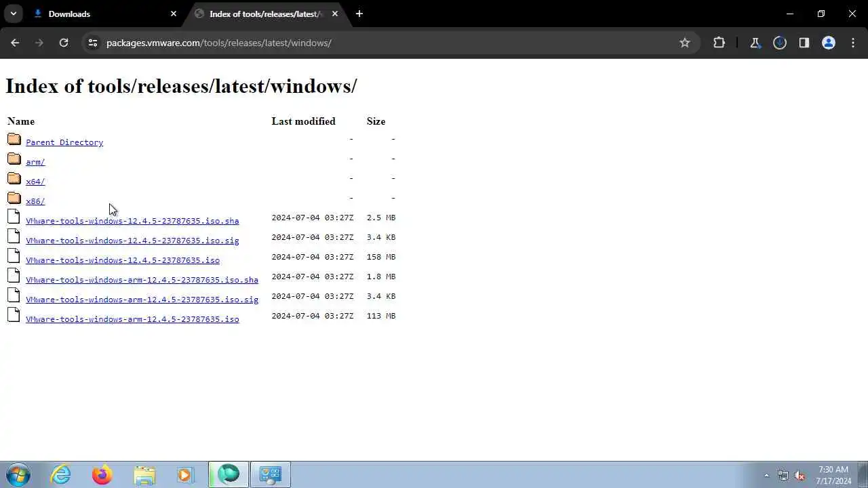Click the Name column header
The image size is (868, 488).
(21, 121)
